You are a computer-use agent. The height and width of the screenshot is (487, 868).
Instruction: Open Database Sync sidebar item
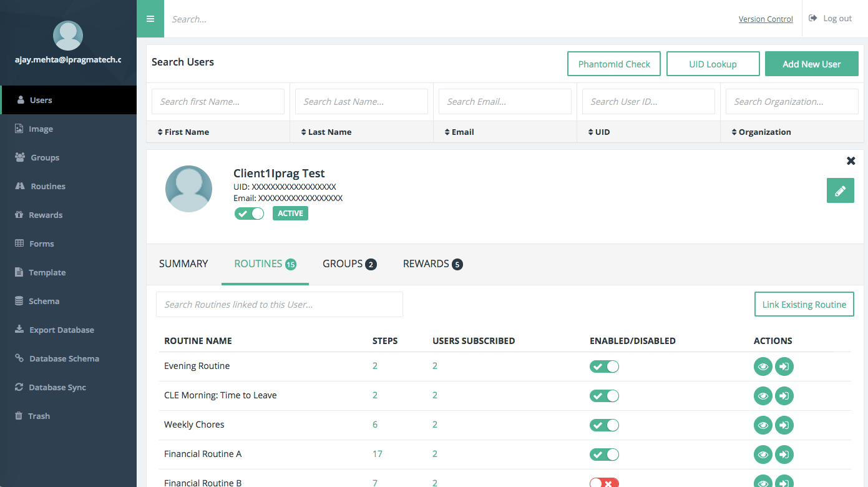[68, 387]
